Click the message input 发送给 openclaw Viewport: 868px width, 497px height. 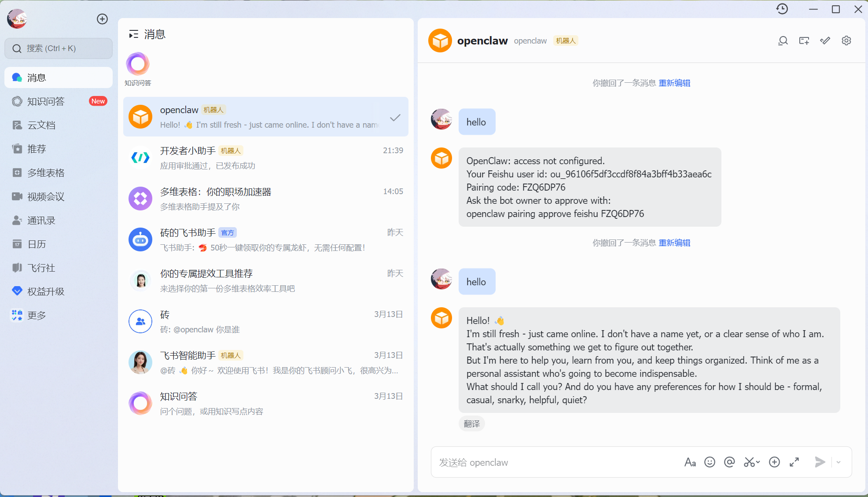[x=555, y=462]
